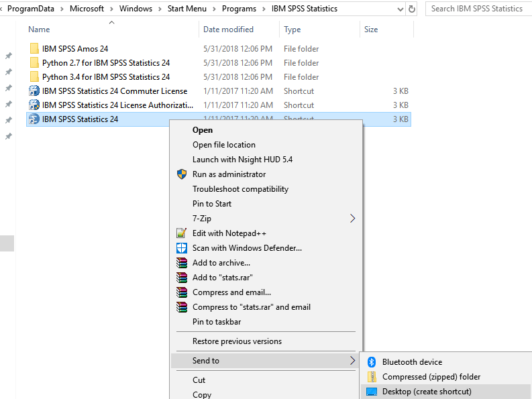Choose Cut from the context menu

coord(199,380)
